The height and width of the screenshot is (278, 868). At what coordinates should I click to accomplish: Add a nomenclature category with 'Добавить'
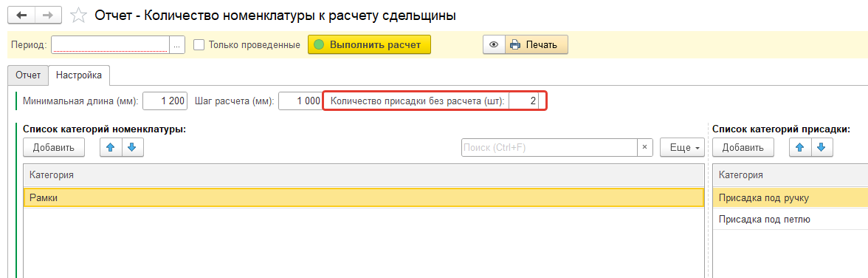coord(54,147)
